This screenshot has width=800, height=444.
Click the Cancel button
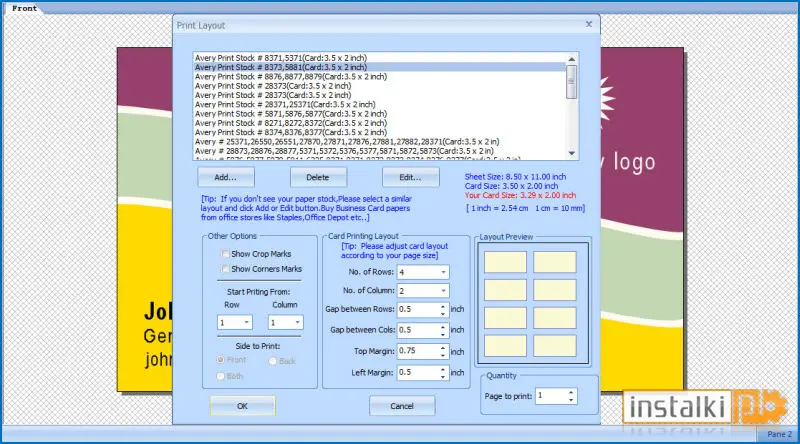402,406
